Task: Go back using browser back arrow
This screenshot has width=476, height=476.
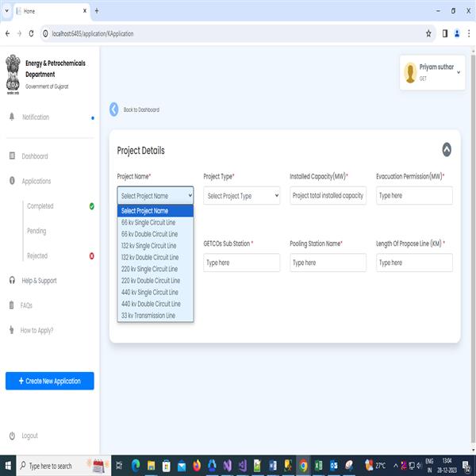Action: pyautogui.click(x=8, y=33)
